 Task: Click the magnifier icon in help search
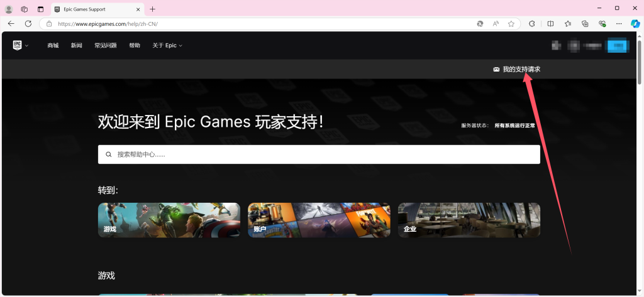coord(109,154)
